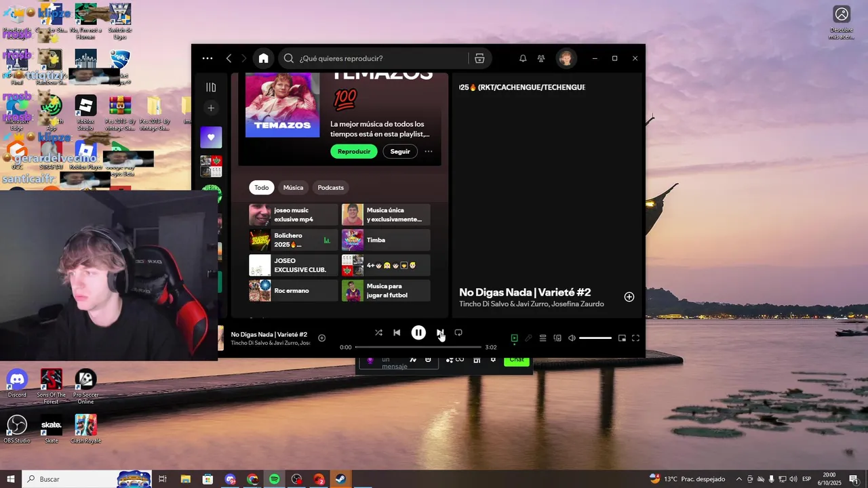The width and height of the screenshot is (868, 488).
Task: Toggle Now Playing view
Action: point(514,338)
